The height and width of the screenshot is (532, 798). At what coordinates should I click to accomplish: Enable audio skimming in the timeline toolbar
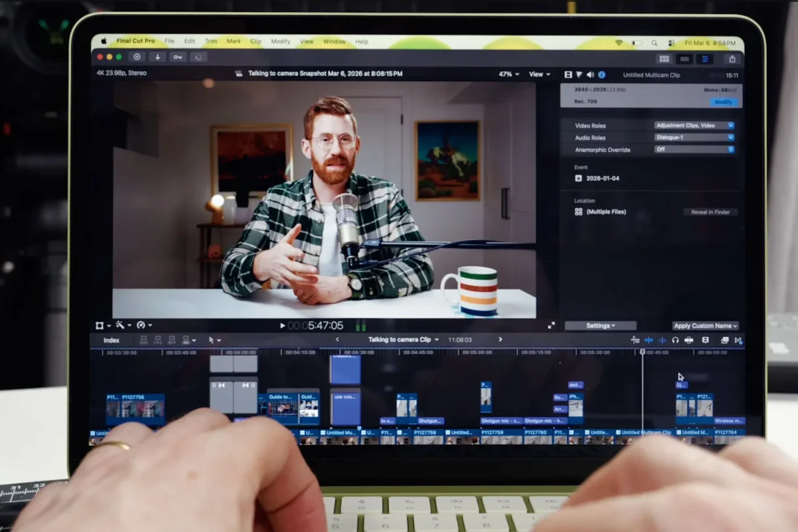tap(662, 340)
